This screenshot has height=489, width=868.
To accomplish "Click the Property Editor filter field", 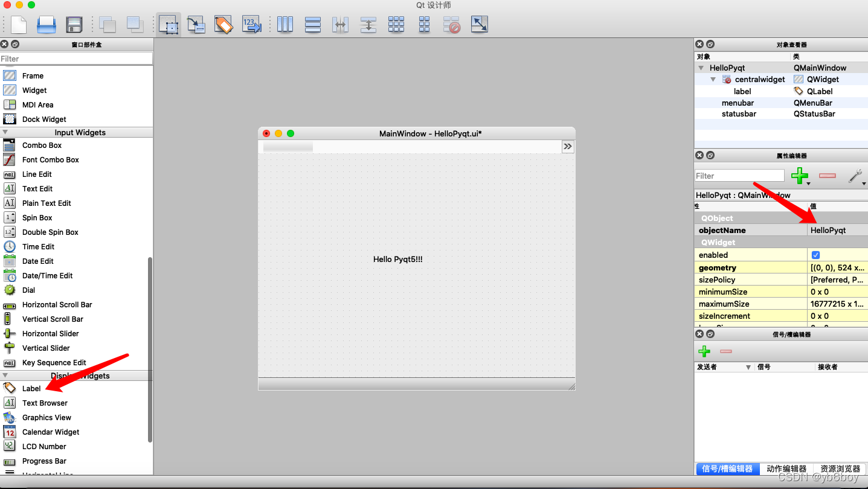I will pyautogui.click(x=739, y=176).
